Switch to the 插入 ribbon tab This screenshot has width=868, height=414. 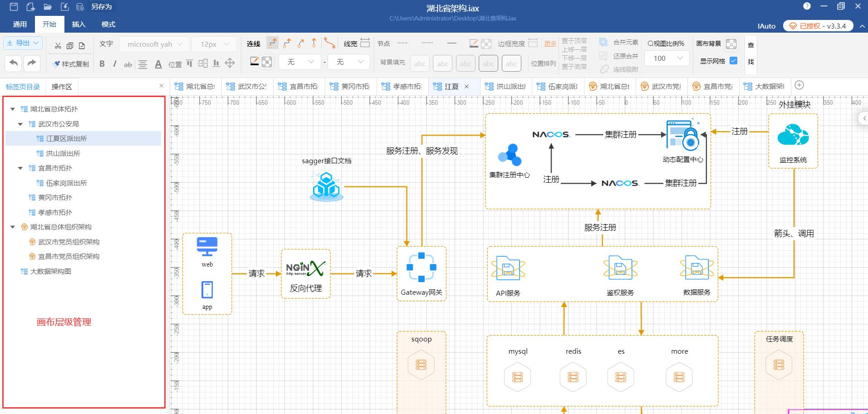click(78, 24)
